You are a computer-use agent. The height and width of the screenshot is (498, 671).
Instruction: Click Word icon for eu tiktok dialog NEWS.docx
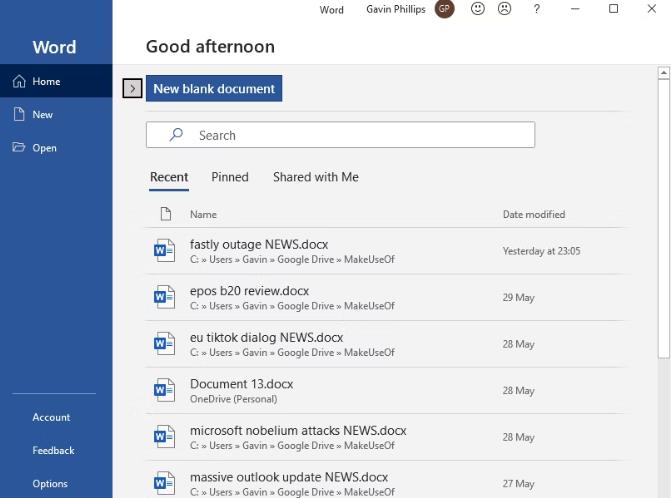pos(164,344)
